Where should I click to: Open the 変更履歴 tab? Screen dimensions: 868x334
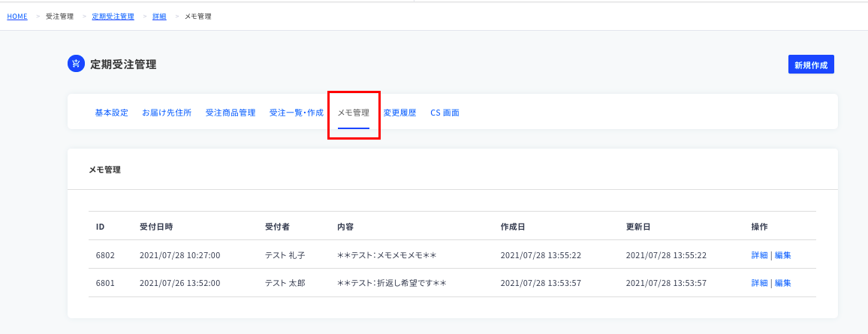[x=399, y=113]
